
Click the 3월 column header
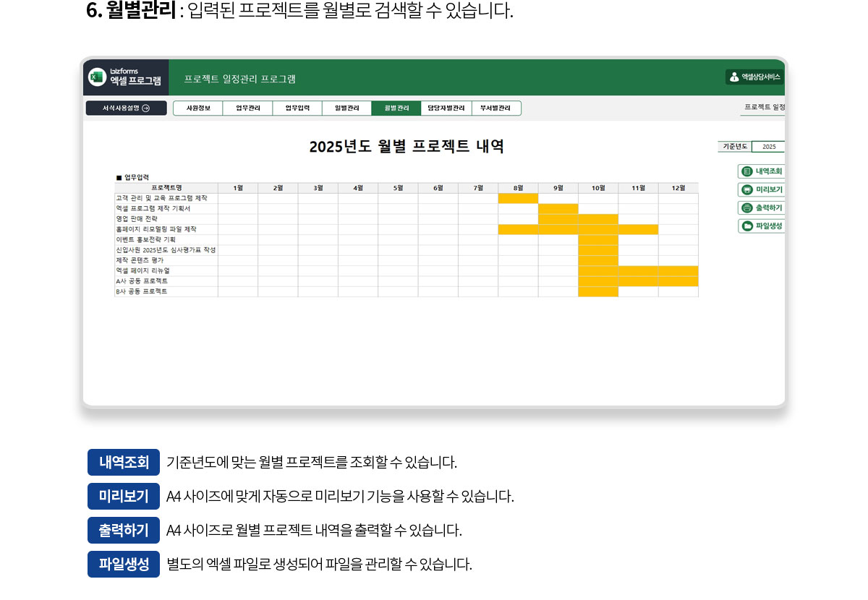point(318,188)
